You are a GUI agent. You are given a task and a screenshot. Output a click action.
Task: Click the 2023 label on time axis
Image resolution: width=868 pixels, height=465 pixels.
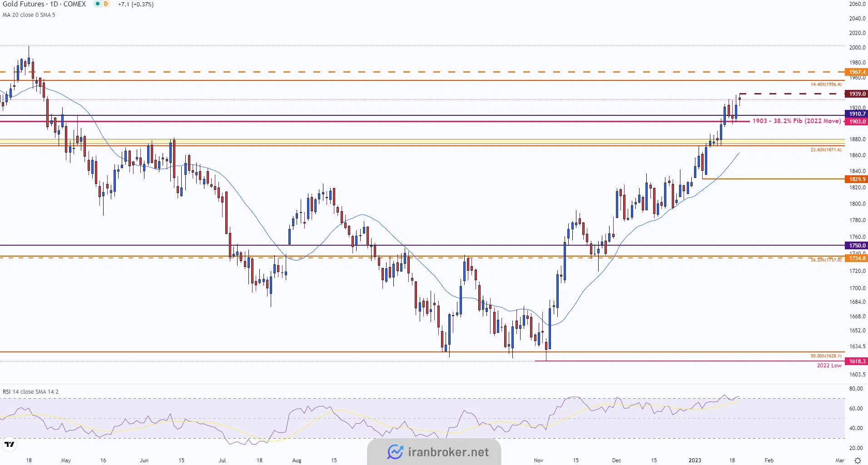694,460
